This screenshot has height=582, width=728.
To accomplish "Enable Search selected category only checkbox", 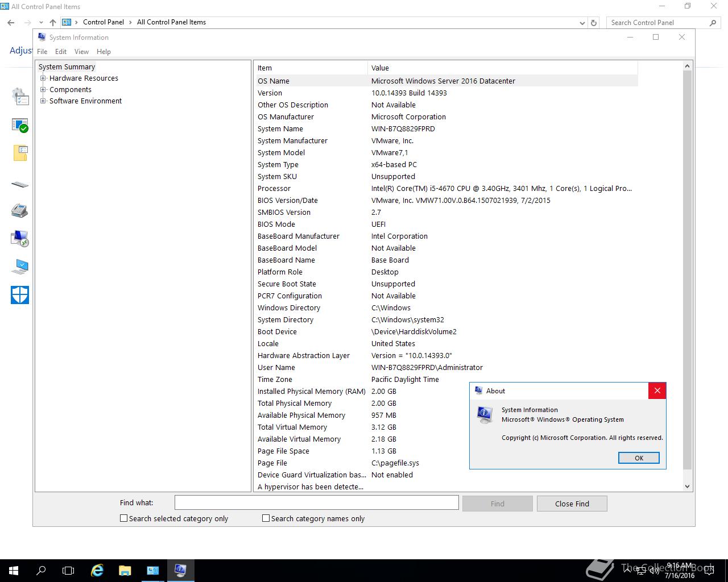I will (123, 518).
